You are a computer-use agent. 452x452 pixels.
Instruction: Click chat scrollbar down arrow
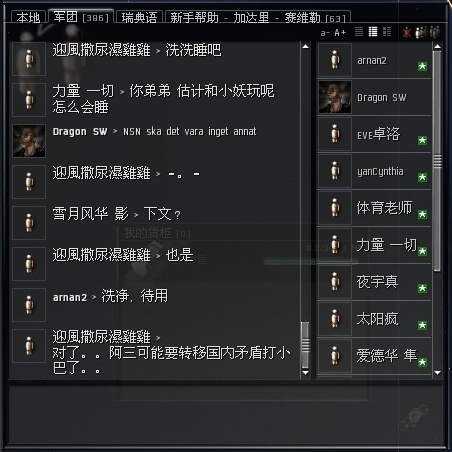pos(305,373)
